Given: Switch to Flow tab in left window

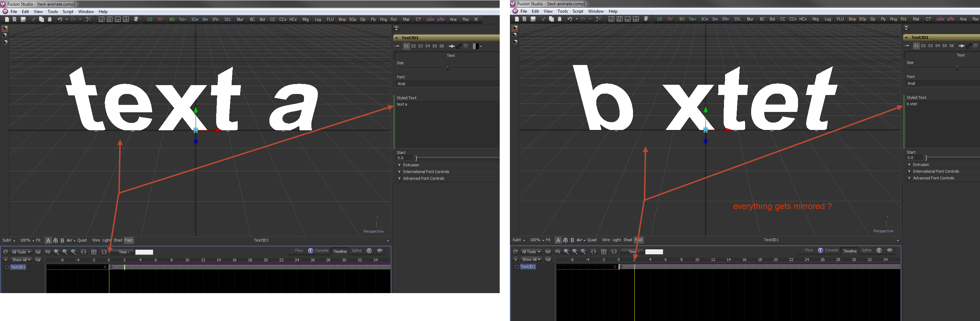Looking at the screenshot, I should tap(299, 251).
